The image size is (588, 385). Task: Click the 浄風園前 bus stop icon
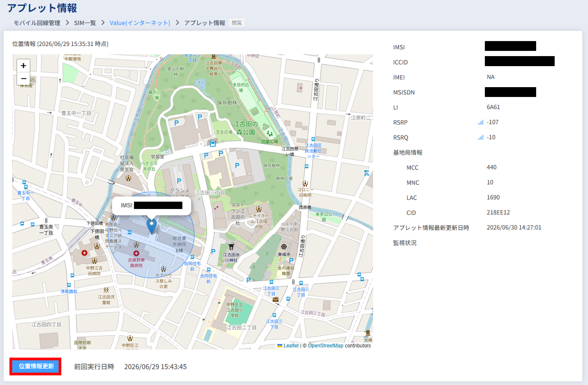coord(69,285)
